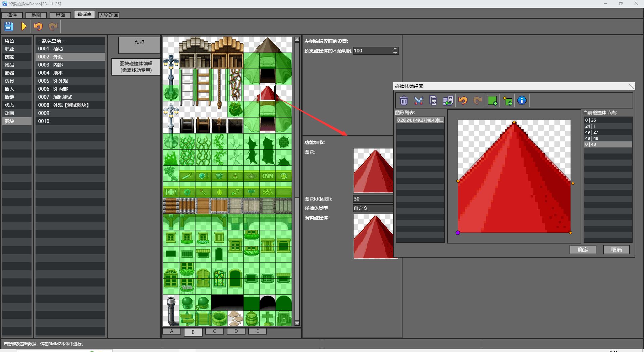Image resolution: width=644 pixels, height=352 pixels.
Task: Undo in the collision editor toolbar
Action: 463,100
